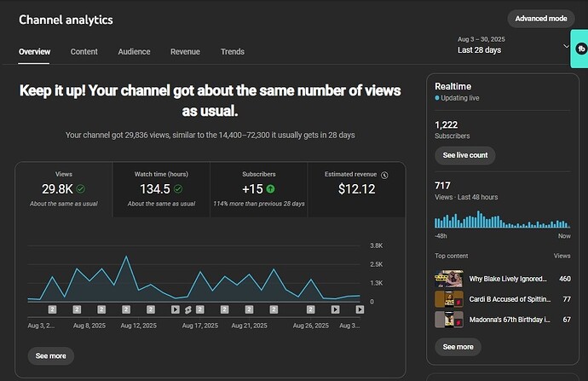
Task: Click the green checkmark next to 29.8K views
Action: [x=81, y=189]
